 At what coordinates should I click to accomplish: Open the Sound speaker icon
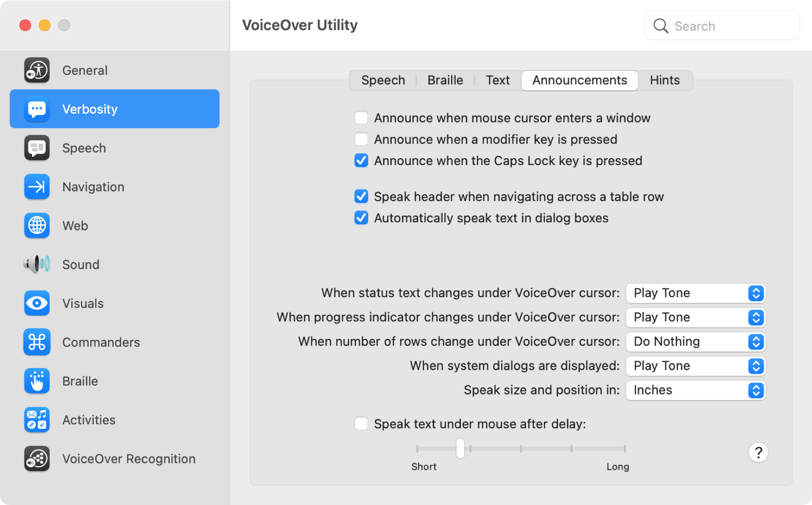point(37,264)
